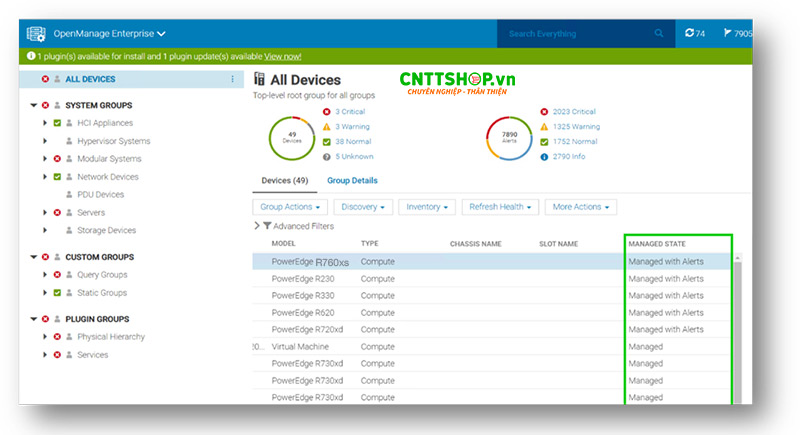
Task: Expand the HCI Appliances group
Action: 45,123
